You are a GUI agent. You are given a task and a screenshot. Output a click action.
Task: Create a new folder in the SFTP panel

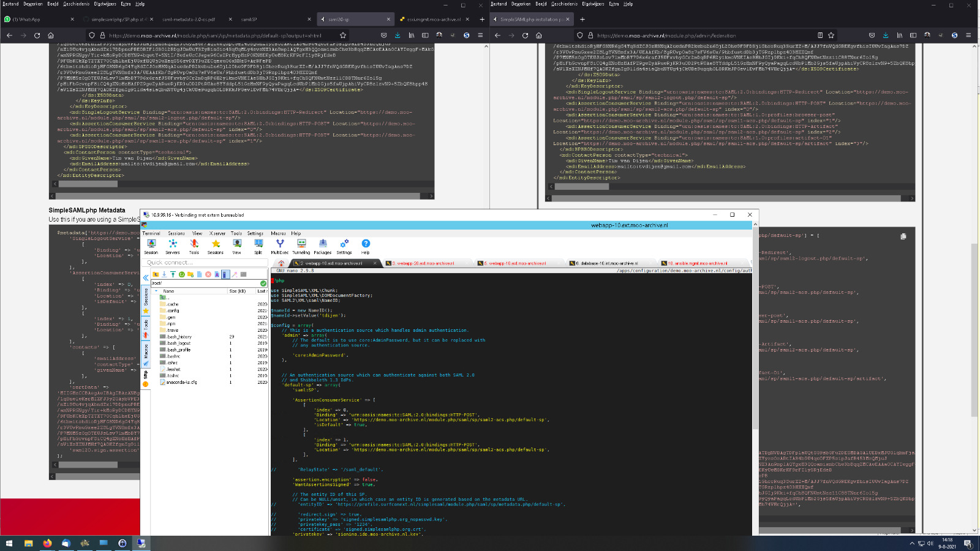click(x=190, y=274)
